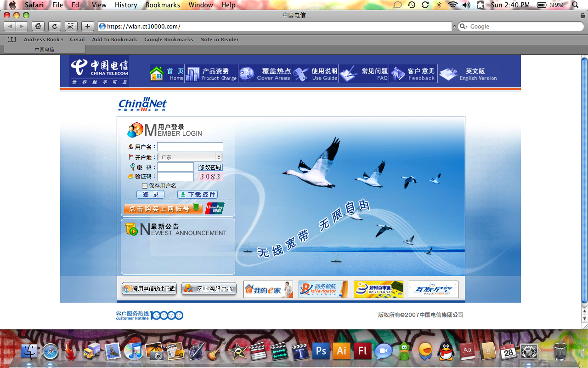Go back using Safari's back arrow
Image resolution: width=588 pixels, height=368 pixels.
pyautogui.click(x=10, y=26)
